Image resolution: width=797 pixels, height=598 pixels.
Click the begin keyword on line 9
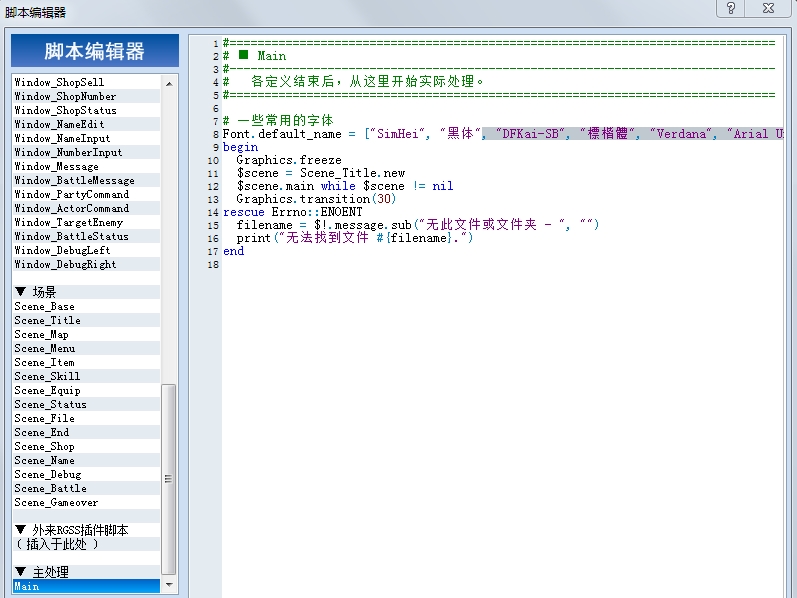(x=240, y=147)
